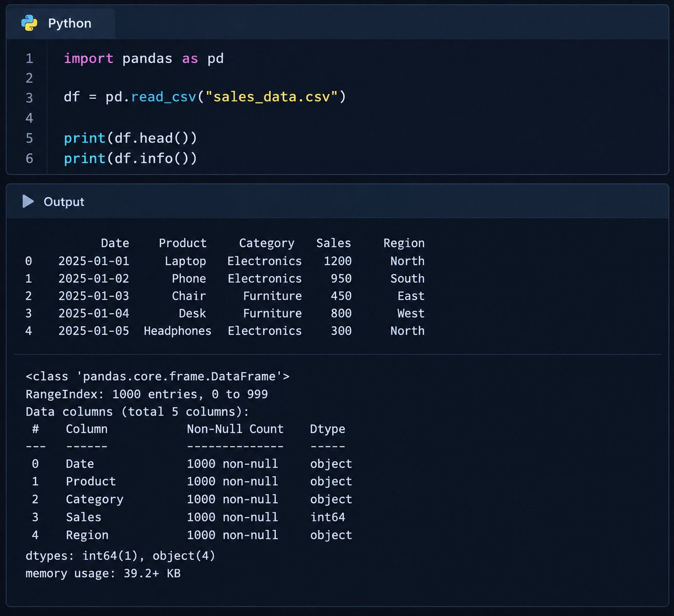Screen dimensions: 674x616
Task: Click the 'int64' dtype value
Action: (327, 517)
